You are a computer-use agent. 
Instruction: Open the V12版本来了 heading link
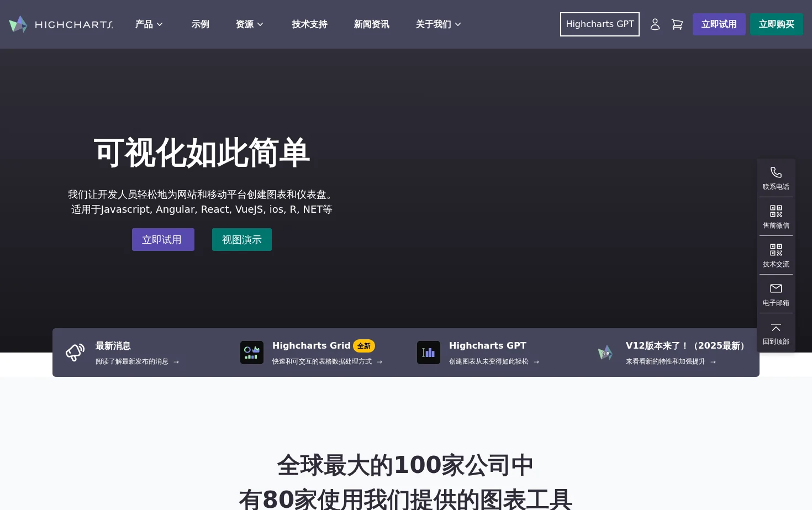click(687, 346)
